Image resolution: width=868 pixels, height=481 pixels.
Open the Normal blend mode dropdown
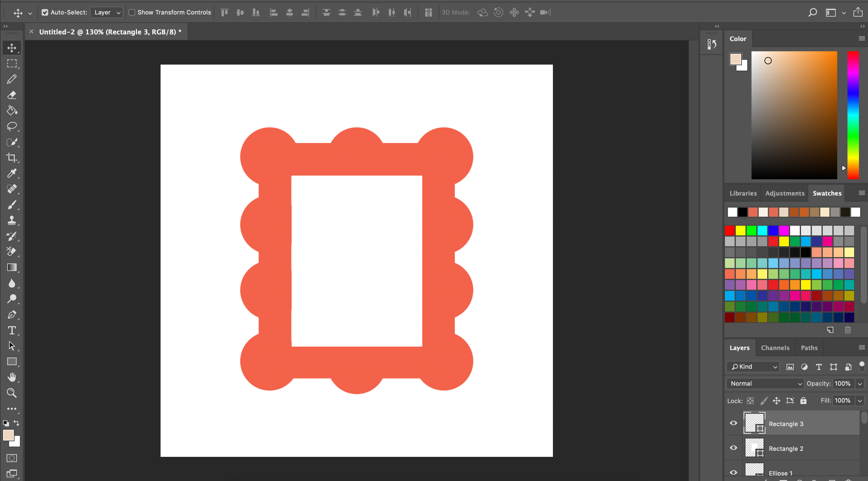pos(765,383)
